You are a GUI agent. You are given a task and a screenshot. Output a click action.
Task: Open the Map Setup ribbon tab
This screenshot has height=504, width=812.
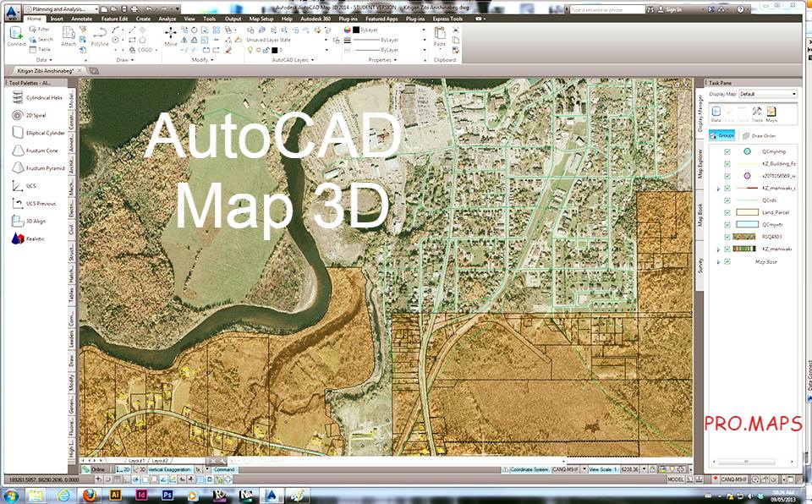coord(261,19)
